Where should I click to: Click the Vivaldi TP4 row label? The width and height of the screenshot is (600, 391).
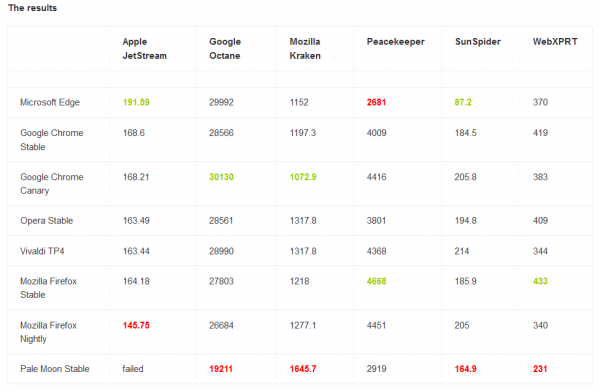pyautogui.click(x=42, y=251)
